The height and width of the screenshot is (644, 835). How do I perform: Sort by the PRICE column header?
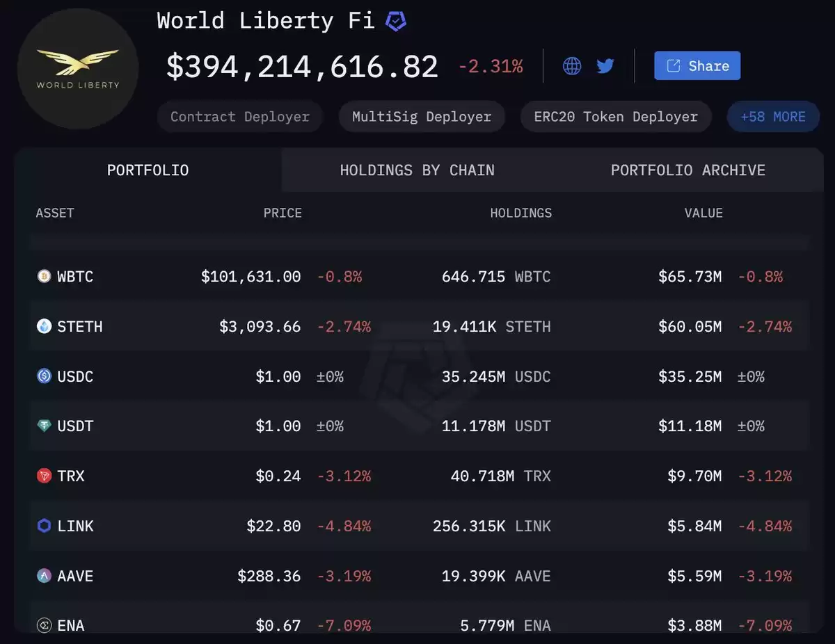click(x=283, y=214)
